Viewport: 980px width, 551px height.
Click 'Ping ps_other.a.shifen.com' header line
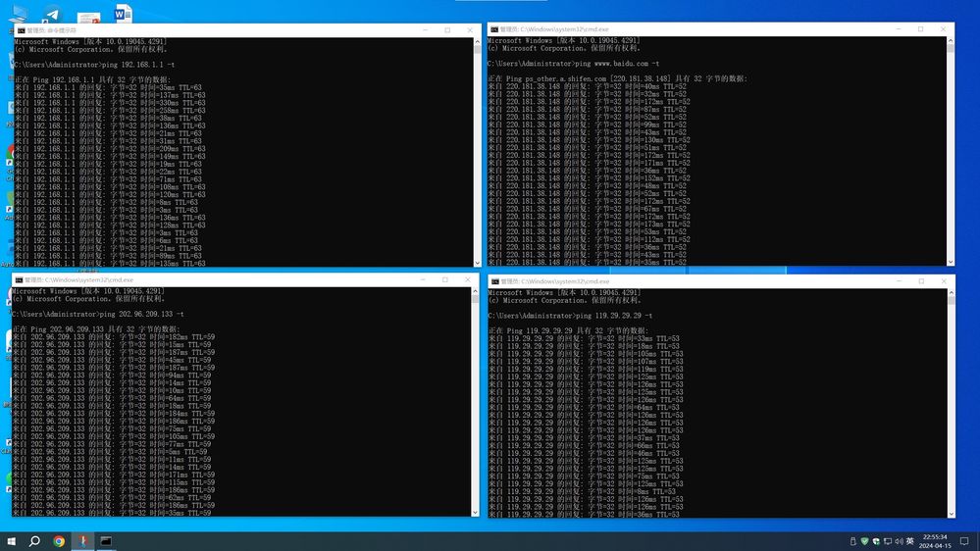click(617, 78)
